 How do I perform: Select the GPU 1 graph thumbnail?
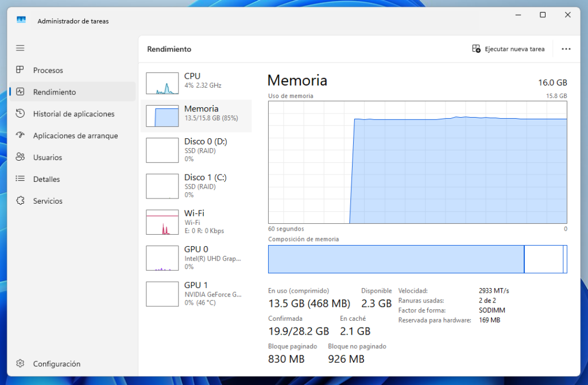click(x=162, y=294)
